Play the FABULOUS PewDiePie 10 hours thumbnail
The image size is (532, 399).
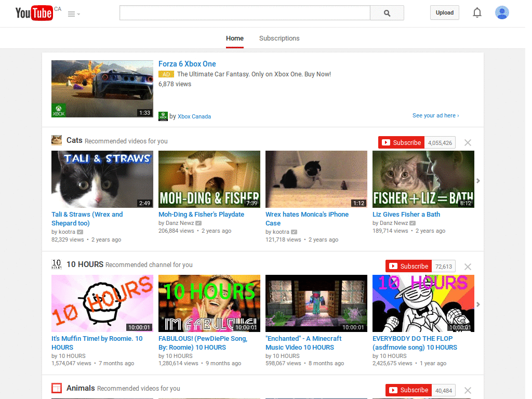tap(209, 303)
